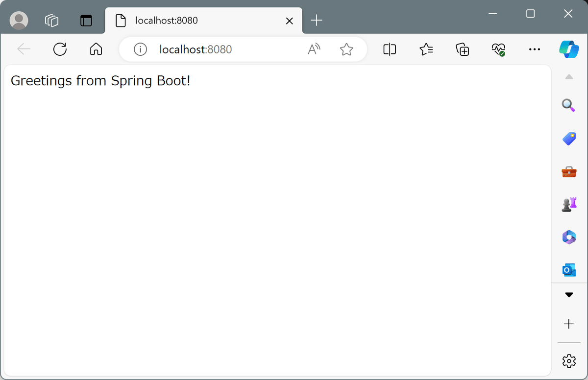
Task: Open the Settings and more menu
Action: pyautogui.click(x=535, y=49)
